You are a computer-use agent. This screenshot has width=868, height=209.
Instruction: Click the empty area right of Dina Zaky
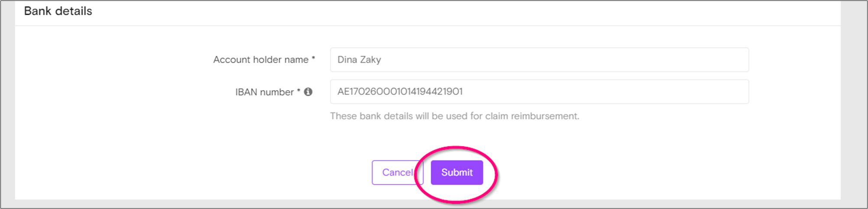pos(563,60)
